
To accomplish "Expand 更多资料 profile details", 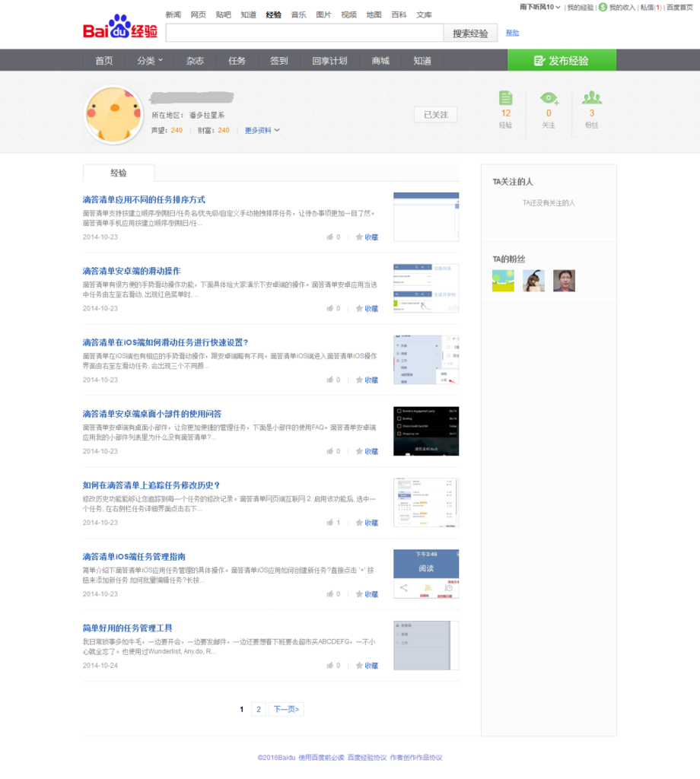I will click(x=262, y=130).
